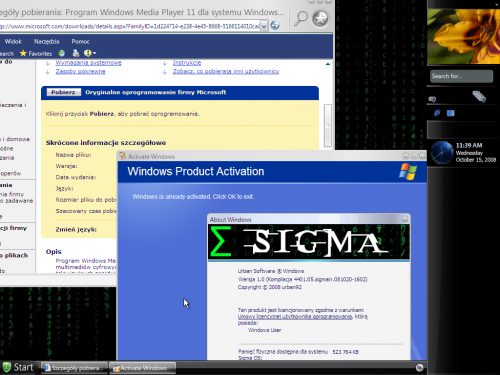Follow the Wymagania systemowe link
This screenshot has height=375, width=500.
click(x=88, y=62)
